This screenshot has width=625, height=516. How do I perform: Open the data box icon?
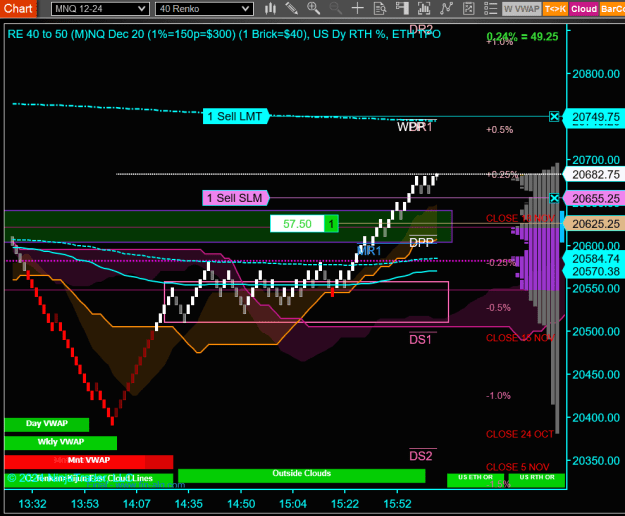coord(380,8)
